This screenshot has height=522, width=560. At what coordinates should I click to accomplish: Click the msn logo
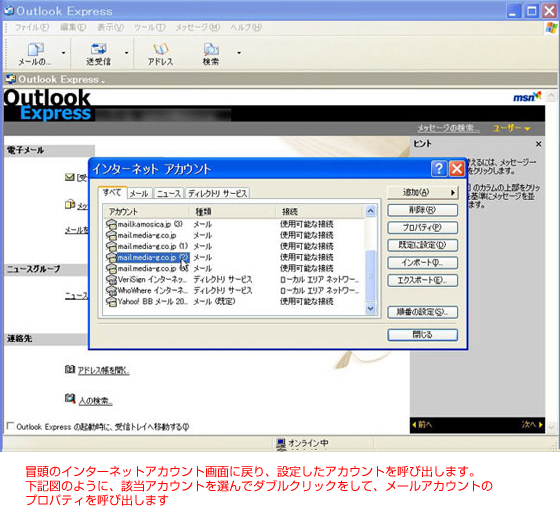(x=527, y=96)
